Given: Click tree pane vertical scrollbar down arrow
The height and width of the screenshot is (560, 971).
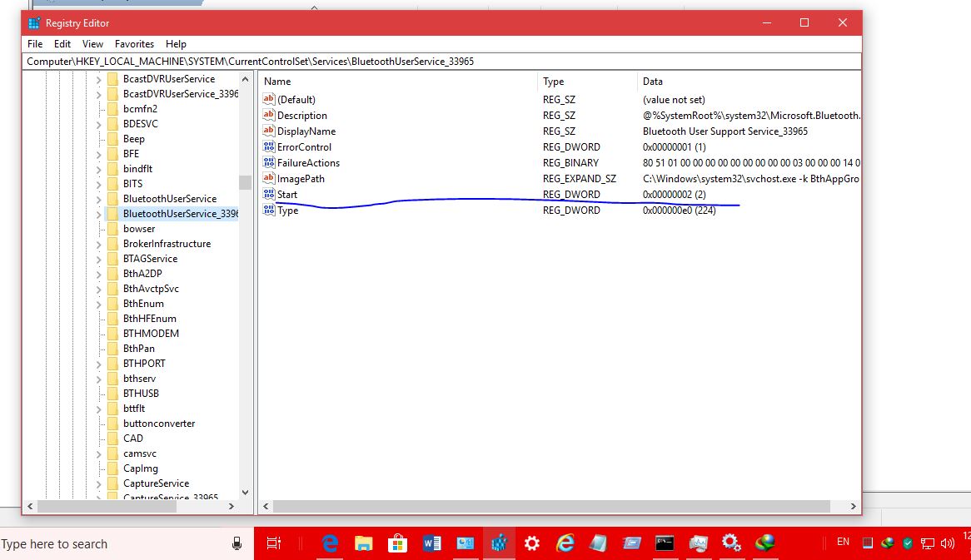Looking at the screenshot, I should tap(245, 493).
